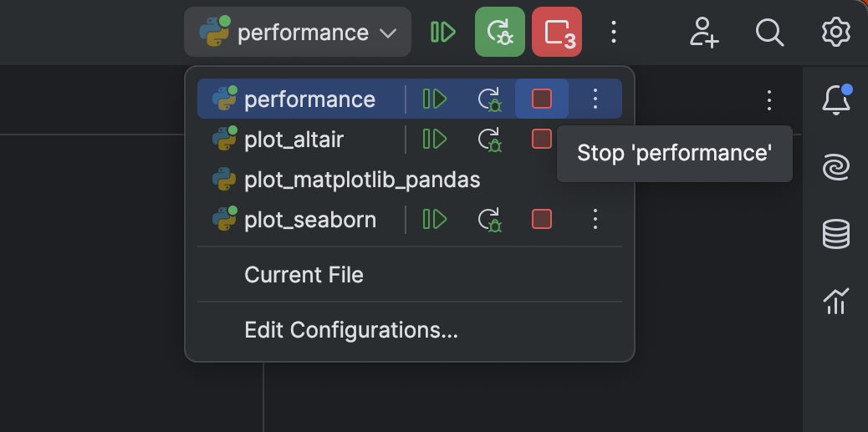Open the toolbar's More Actions kebab menu
The height and width of the screenshot is (432, 868).
[x=614, y=33]
